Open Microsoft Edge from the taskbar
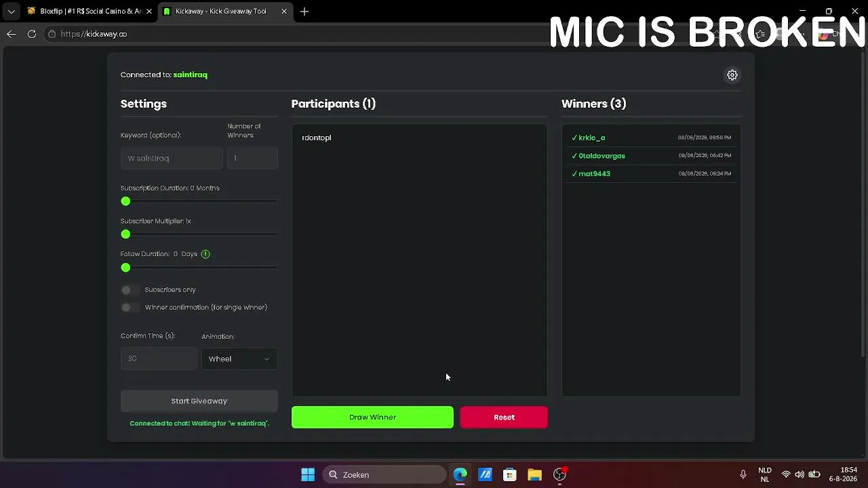Screen dimensions: 868x488 460,475
